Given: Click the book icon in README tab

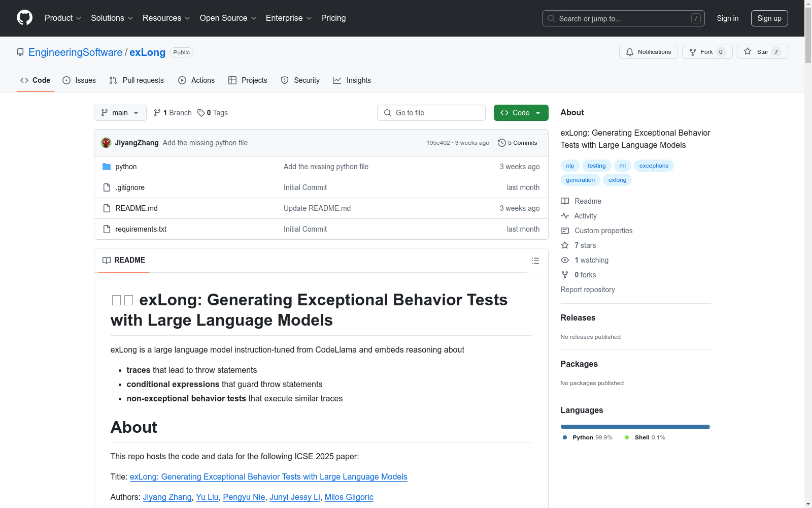Looking at the screenshot, I should click(x=107, y=260).
